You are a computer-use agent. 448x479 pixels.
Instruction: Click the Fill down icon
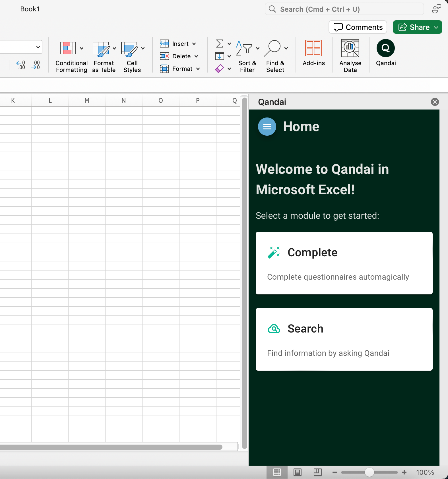[x=219, y=56]
